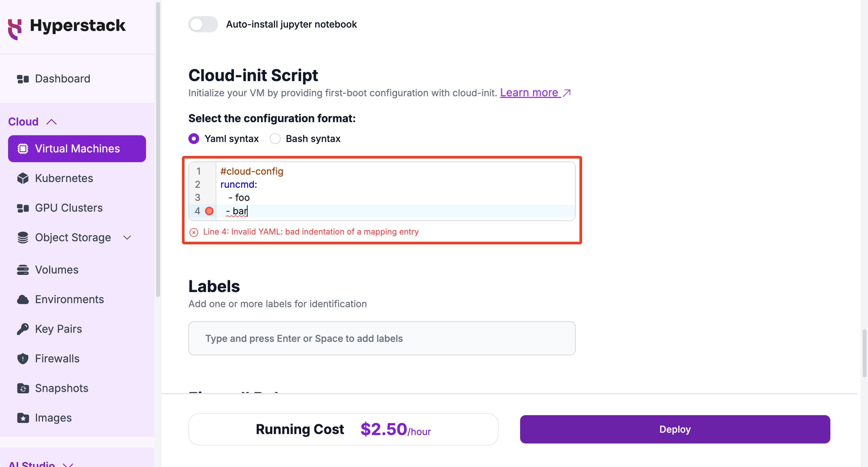Select the Yaml syntax radio button

point(193,138)
